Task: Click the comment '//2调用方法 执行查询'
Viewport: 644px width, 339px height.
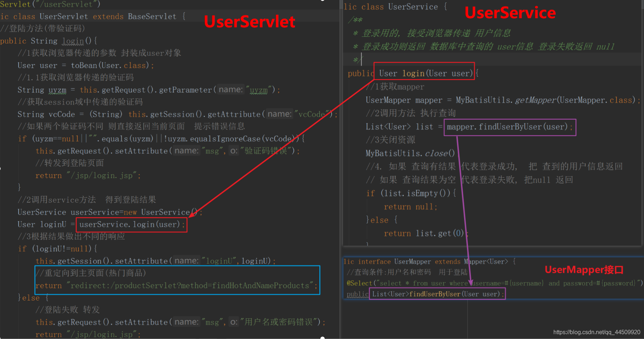Action: click(411, 113)
